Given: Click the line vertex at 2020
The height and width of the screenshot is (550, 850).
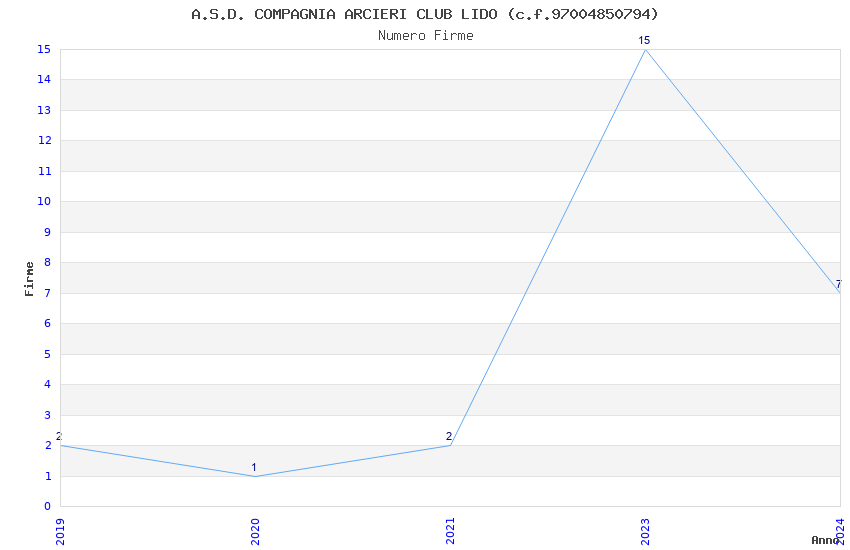Looking at the screenshot, I should pyautogui.click(x=255, y=476).
